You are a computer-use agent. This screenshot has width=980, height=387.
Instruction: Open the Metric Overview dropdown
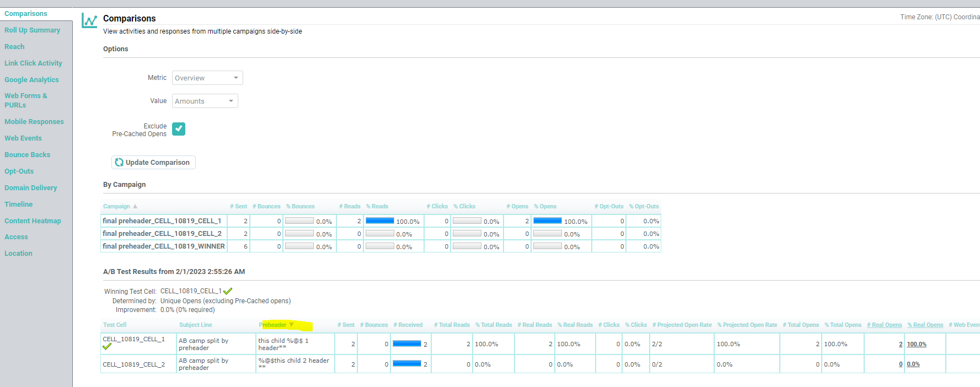[x=207, y=78]
